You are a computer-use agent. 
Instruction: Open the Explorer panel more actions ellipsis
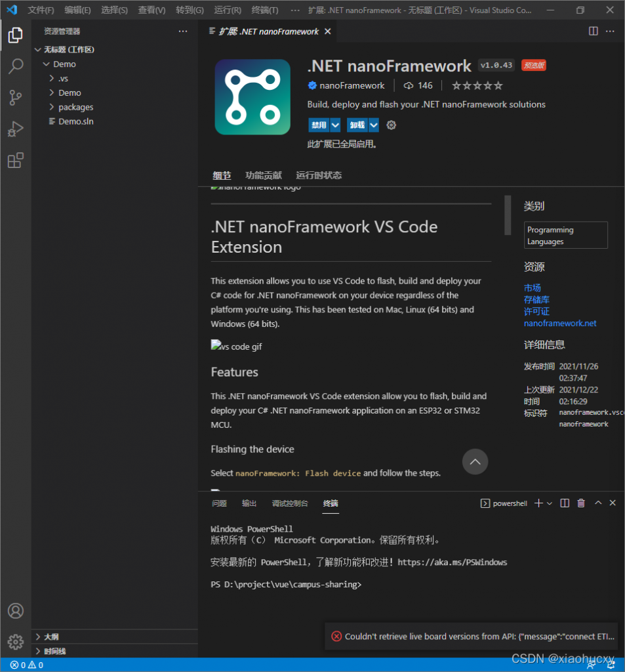pos(183,31)
